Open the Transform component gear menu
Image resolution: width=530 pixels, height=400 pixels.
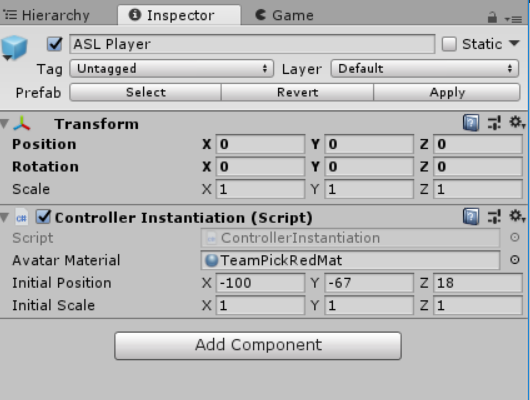point(516,122)
